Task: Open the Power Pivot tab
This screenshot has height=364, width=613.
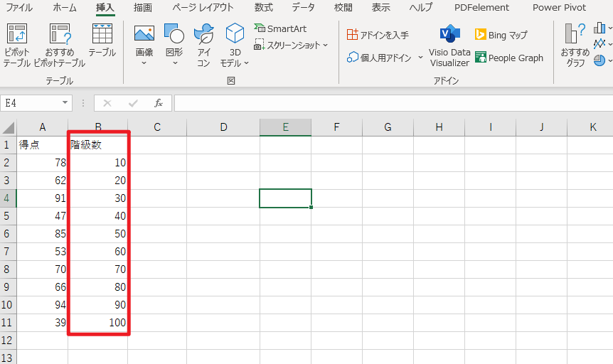Action: pyautogui.click(x=559, y=7)
